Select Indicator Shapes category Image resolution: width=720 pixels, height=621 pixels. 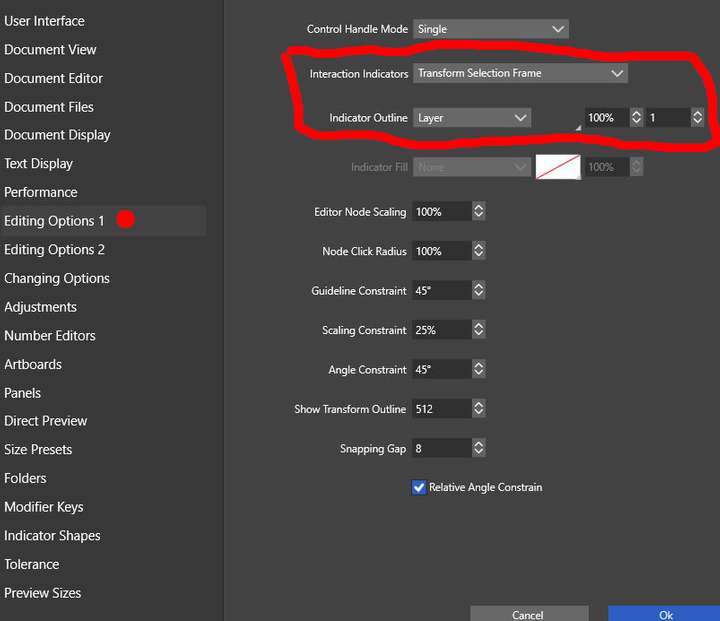point(52,536)
